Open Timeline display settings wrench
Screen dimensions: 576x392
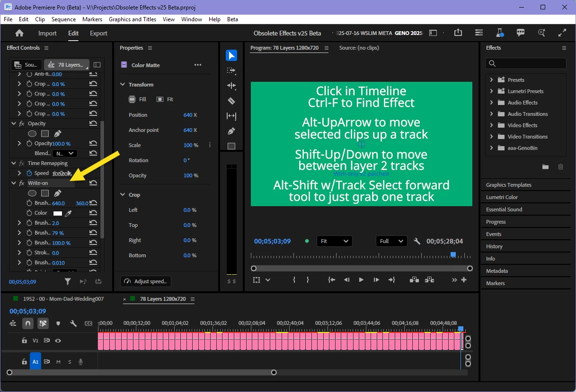pyautogui.click(x=73, y=323)
